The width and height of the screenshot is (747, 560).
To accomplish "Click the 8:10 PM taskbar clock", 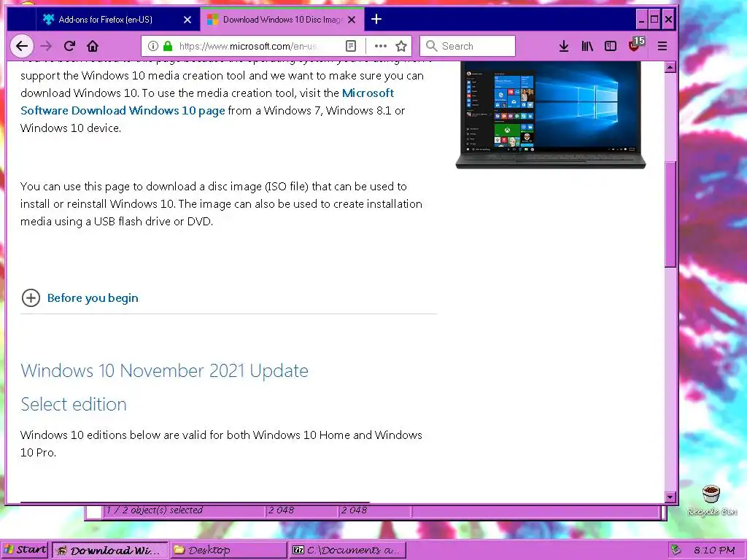I will [x=714, y=550].
